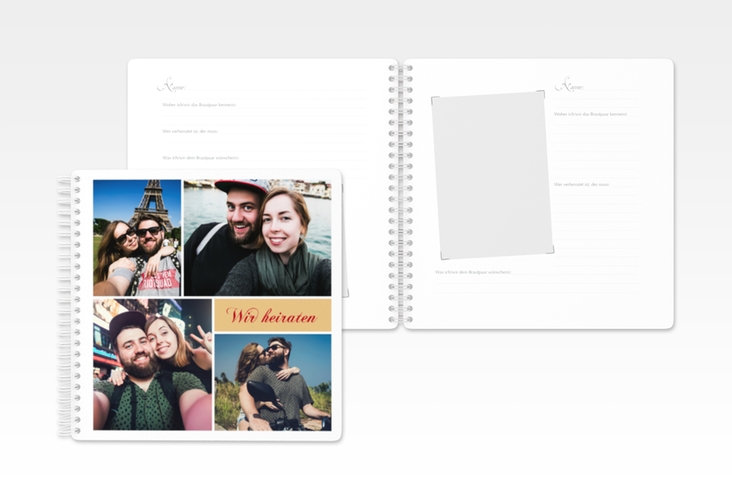Click the grey photo placeholder on right page
732x500 pixels.
(493, 175)
